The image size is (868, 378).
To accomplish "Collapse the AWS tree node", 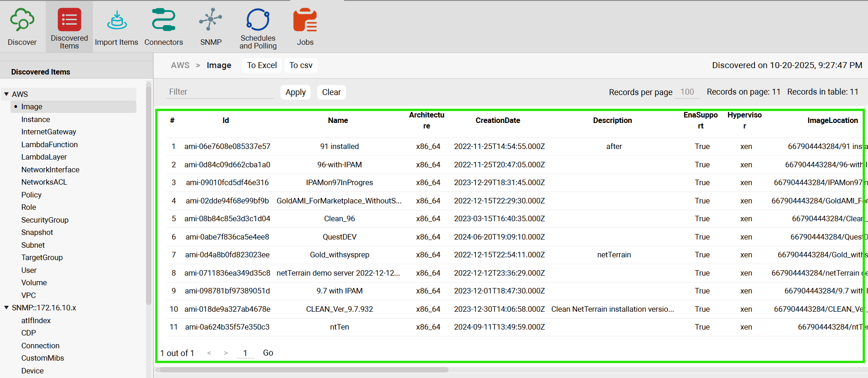I will (6, 94).
